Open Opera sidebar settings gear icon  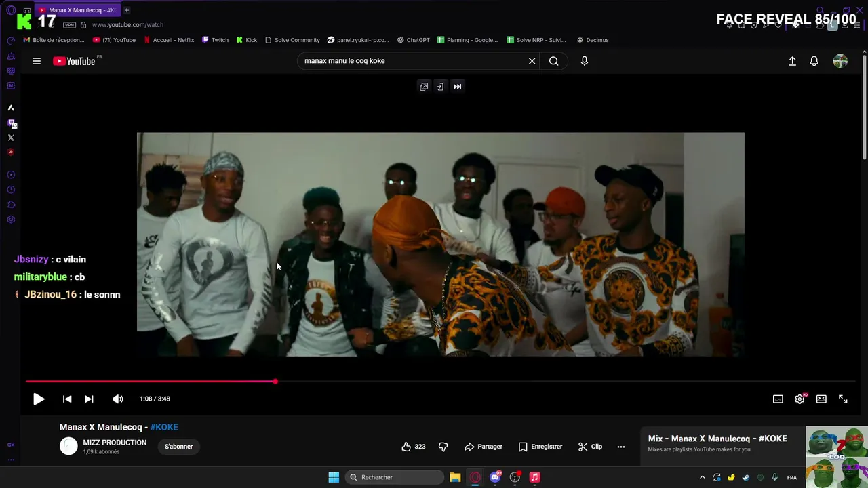click(x=11, y=220)
